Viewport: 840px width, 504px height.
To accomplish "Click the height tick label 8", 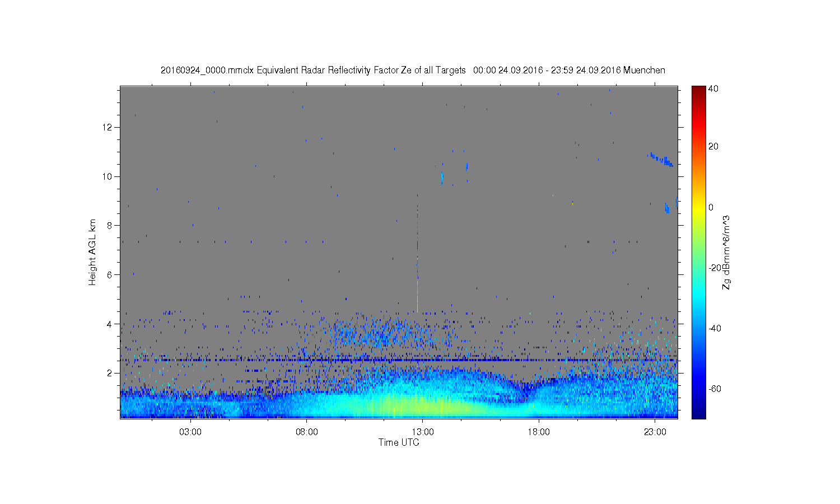I will [110, 226].
